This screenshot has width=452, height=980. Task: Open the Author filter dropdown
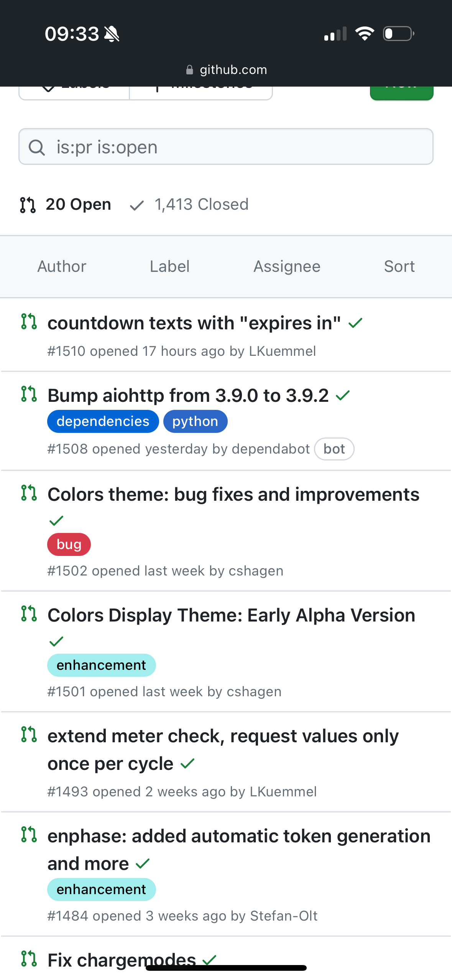coord(62,266)
